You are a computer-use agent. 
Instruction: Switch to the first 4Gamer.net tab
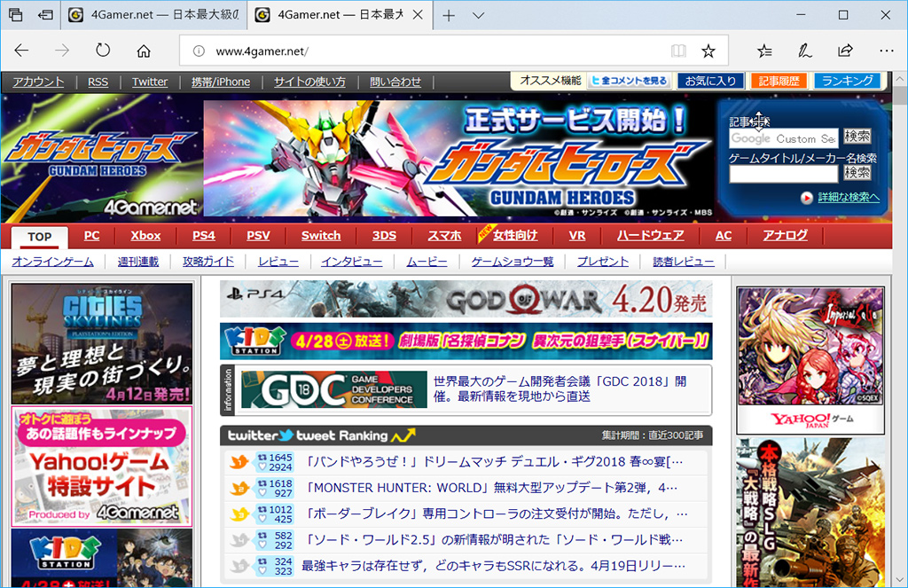tap(154, 15)
